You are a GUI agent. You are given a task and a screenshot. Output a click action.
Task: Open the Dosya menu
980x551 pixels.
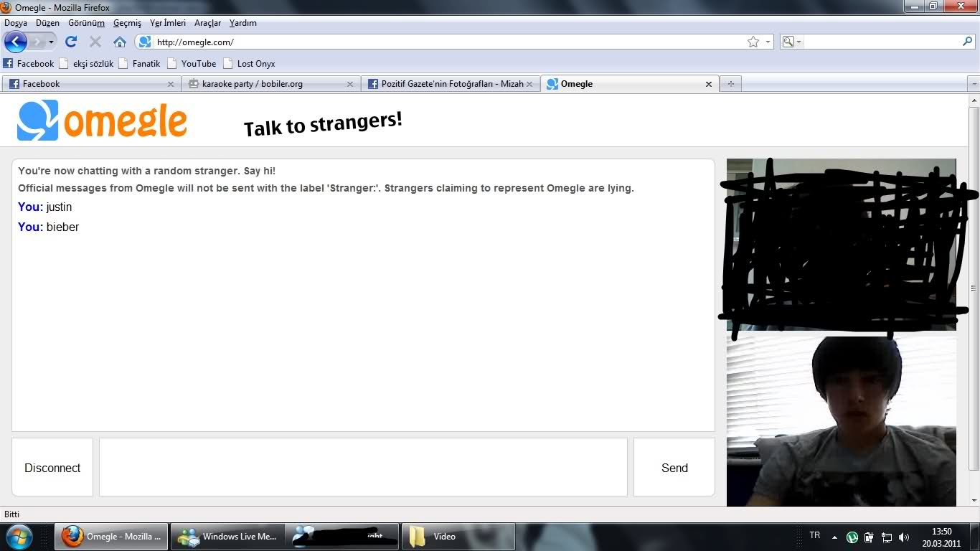click(16, 23)
